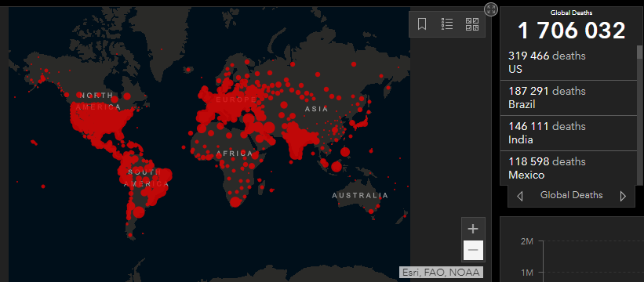The image size is (644, 282).
Task: Select the US deaths entry
Action: [568, 63]
